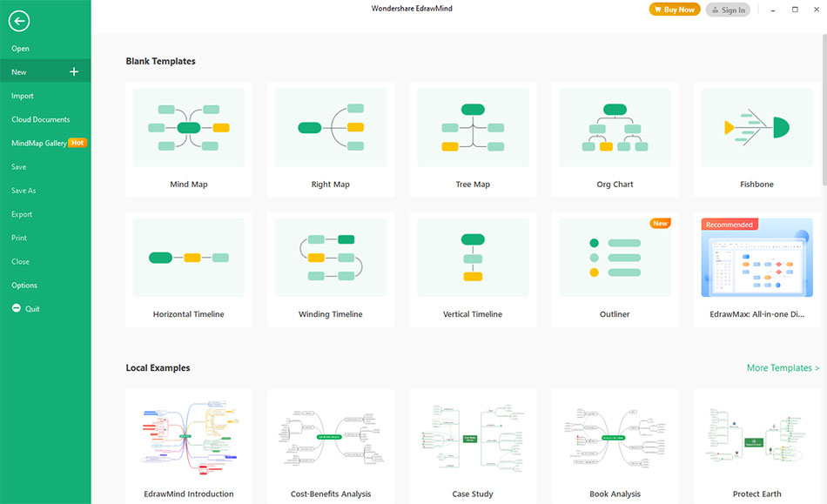
Task: Click the 'Winding Timeline' label
Action: coord(331,314)
